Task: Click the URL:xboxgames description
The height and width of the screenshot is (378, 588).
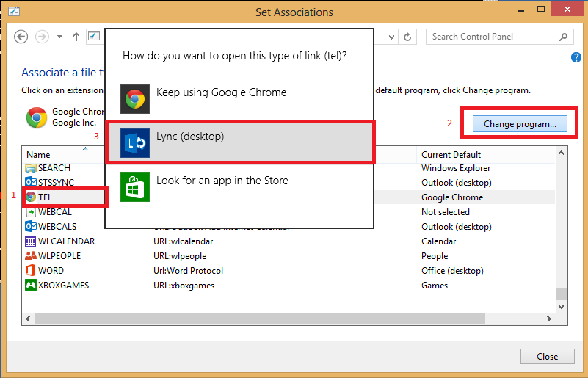Action: pyautogui.click(x=184, y=285)
